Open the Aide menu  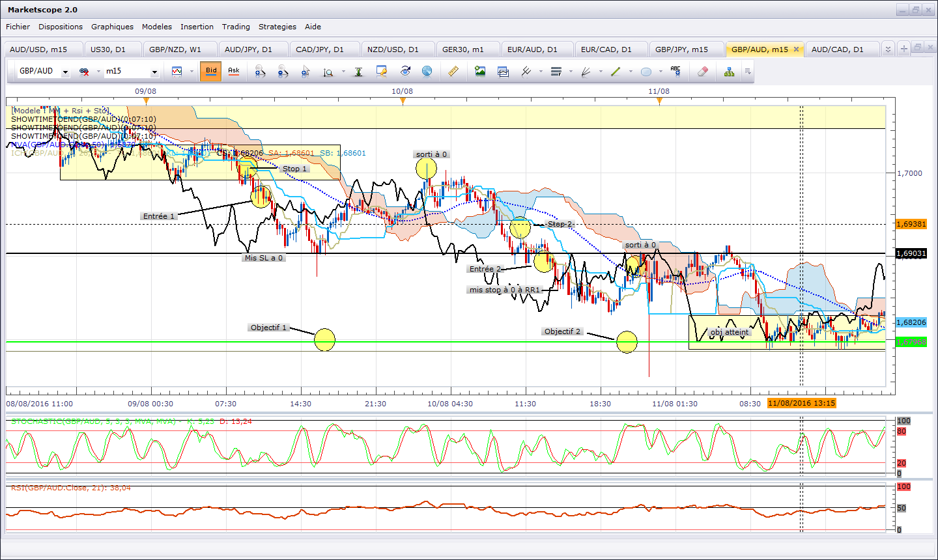coord(313,27)
